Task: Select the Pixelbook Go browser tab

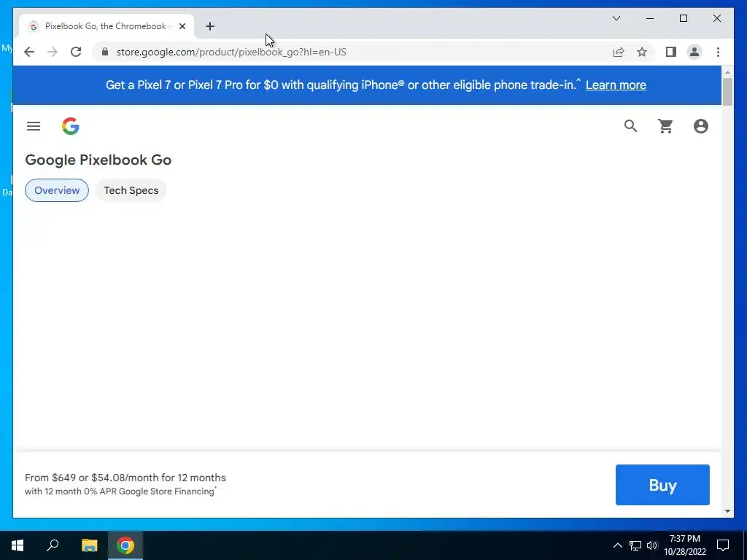Action: point(106,26)
